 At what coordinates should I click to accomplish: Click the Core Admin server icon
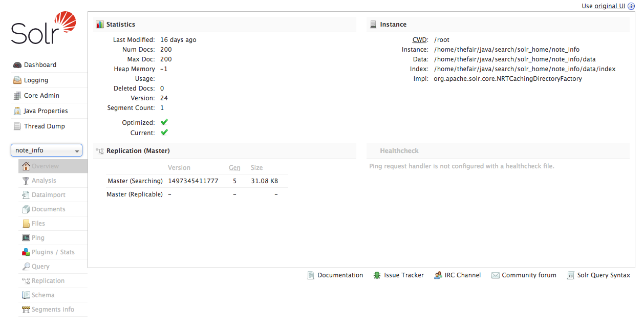click(17, 96)
